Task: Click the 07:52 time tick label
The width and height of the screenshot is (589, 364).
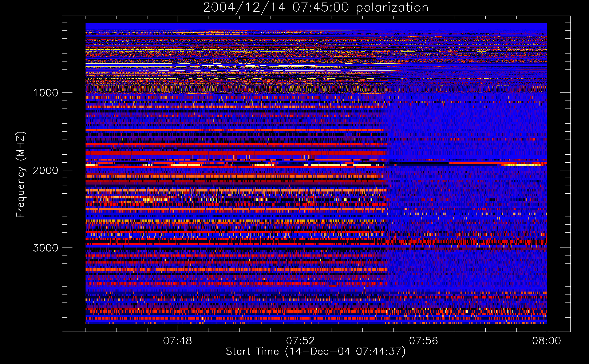Action: [300, 341]
